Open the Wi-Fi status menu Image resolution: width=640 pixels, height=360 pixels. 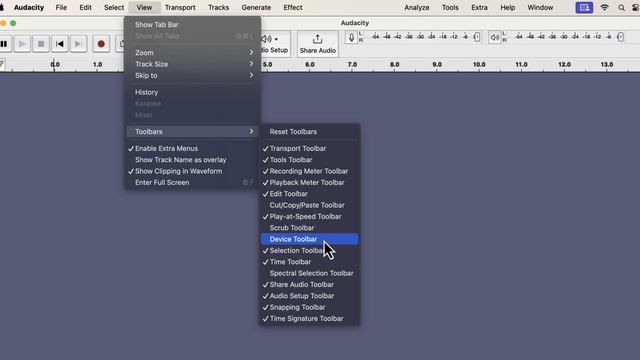pyautogui.click(x=604, y=7)
